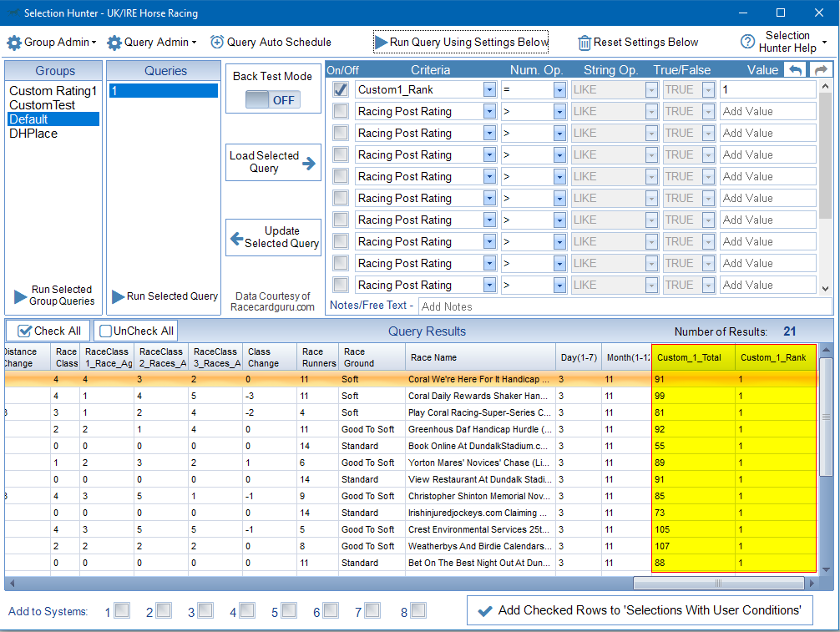The image size is (840, 632).
Task: Click the redo arrow beside Value header
Action: pos(822,70)
